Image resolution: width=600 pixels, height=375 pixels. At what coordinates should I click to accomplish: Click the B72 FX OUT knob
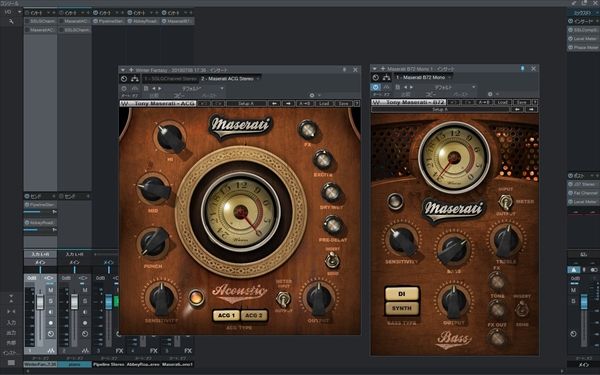pos(497,338)
